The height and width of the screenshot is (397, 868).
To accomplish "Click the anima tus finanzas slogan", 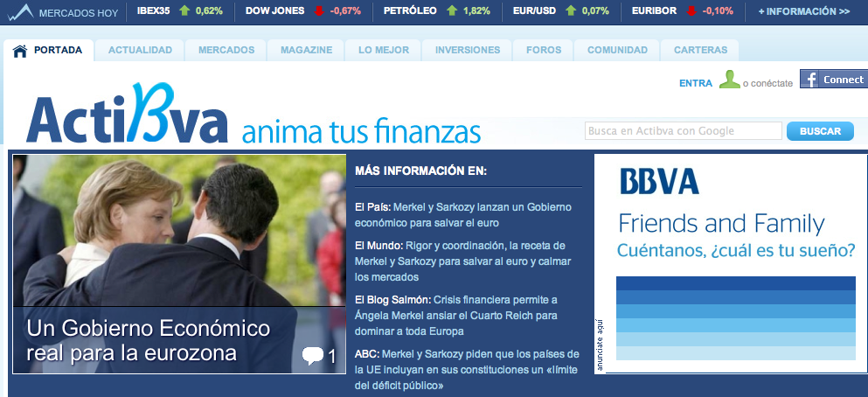I will [x=362, y=131].
